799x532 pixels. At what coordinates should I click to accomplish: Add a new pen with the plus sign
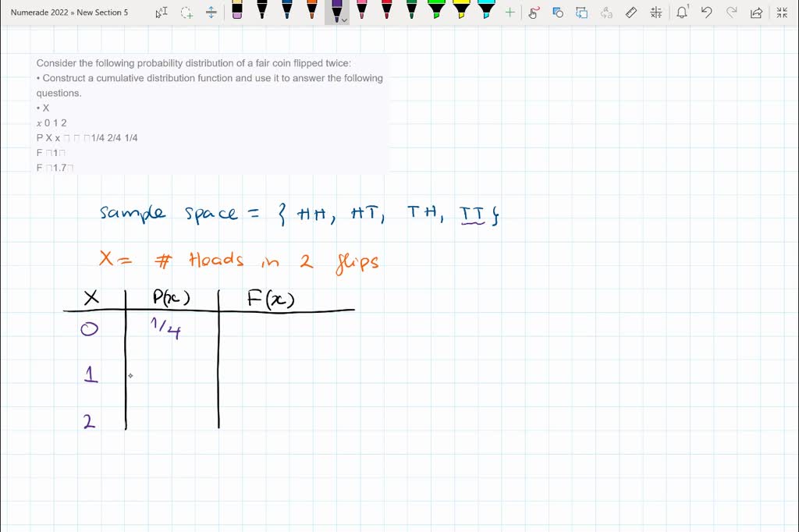(509, 12)
